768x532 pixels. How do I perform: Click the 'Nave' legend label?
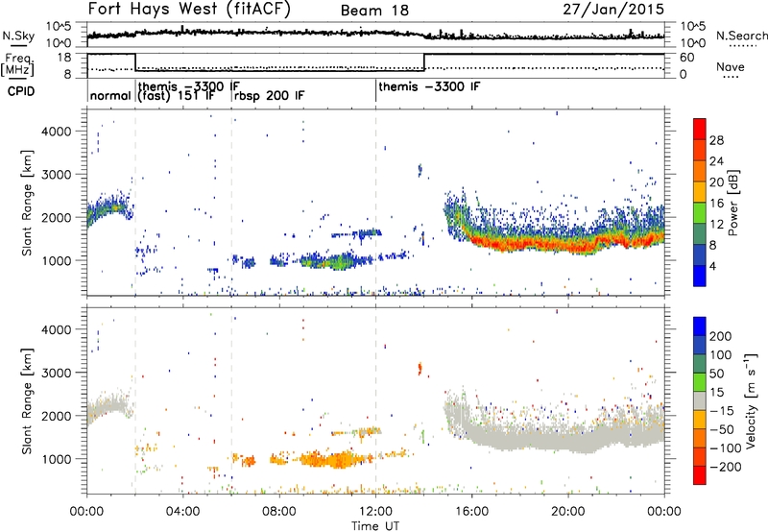[730, 66]
